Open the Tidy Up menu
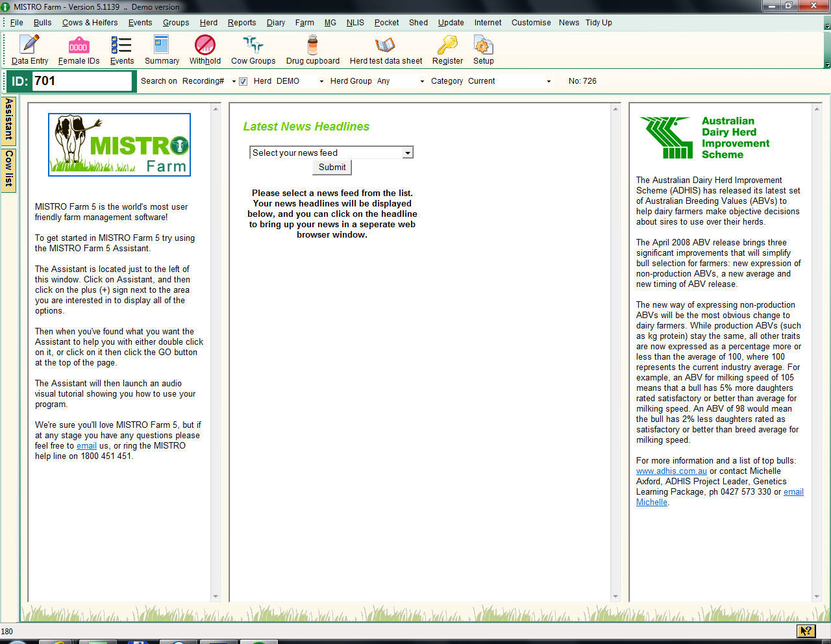Screen dimensions: 831x644 599,22
